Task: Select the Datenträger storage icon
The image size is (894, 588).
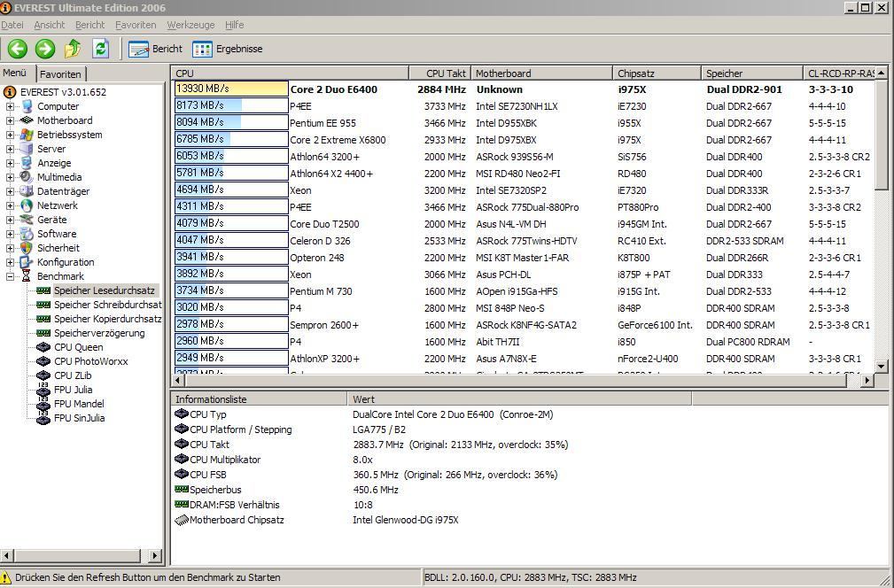Action: coord(27,191)
